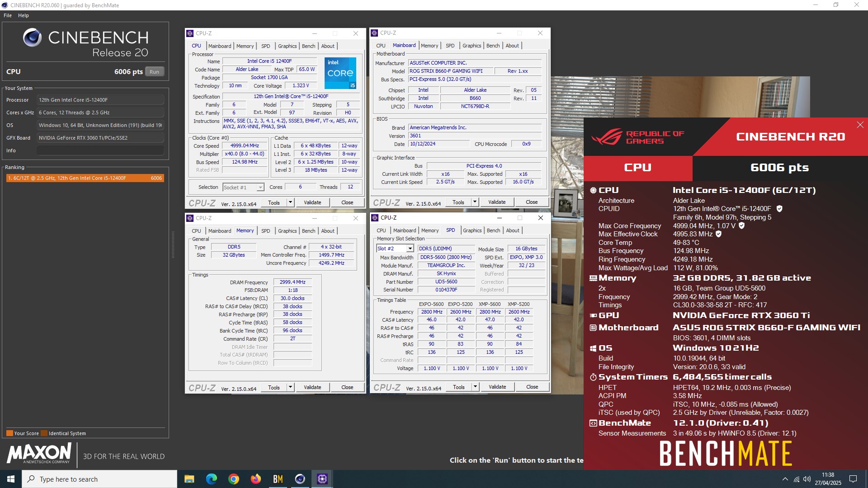Open the Slot #2 memory slot dropdown
This screenshot has height=488, width=868.
tap(410, 249)
